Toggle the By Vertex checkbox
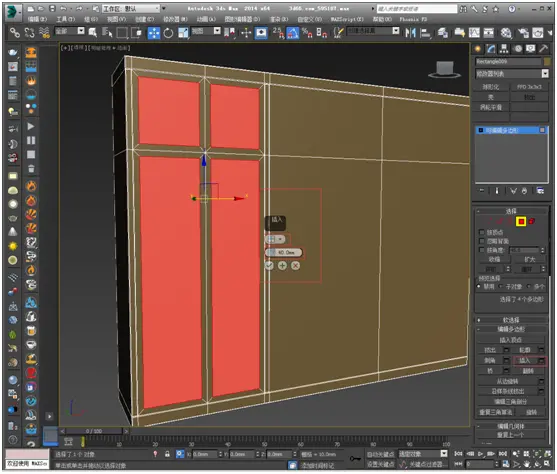Screen dimensions: 557x474 [x=482, y=232]
